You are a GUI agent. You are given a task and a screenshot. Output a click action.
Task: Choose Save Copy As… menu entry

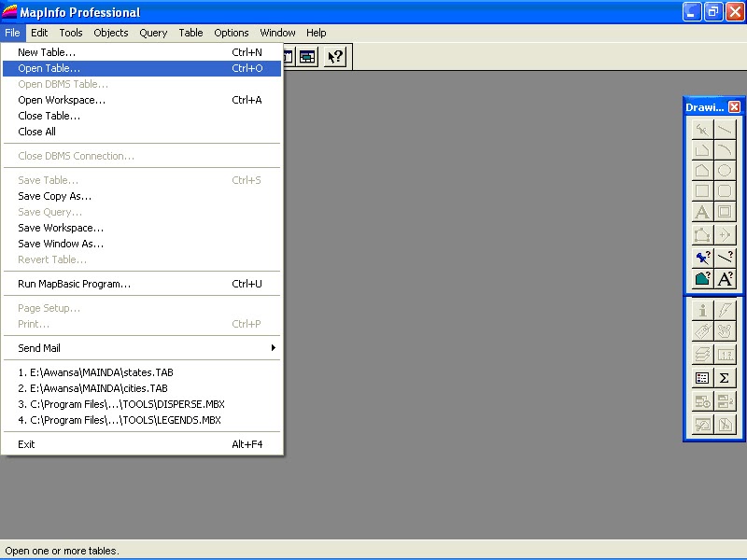click(142, 196)
